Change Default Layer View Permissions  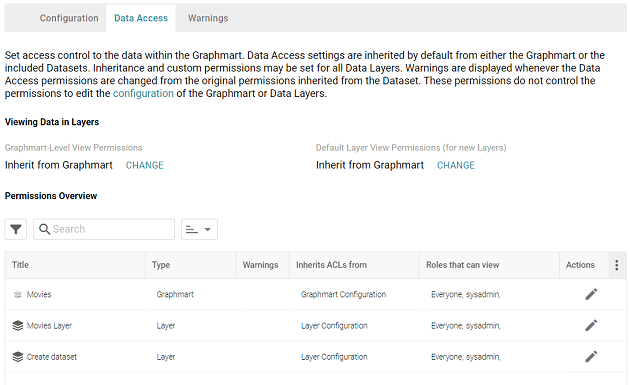[456, 165]
